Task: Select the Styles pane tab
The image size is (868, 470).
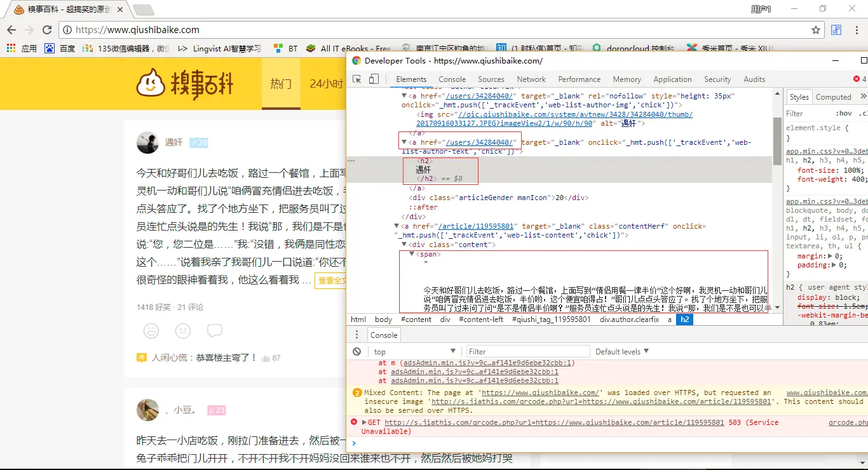Action: pyautogui.click(x=799, y=97)
